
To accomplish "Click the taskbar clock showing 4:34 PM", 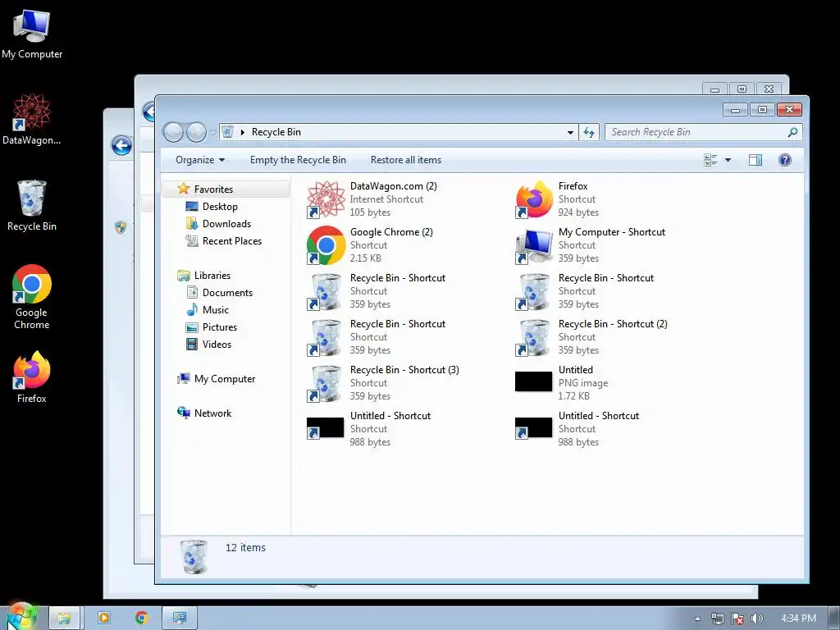I will coord(798,619).
